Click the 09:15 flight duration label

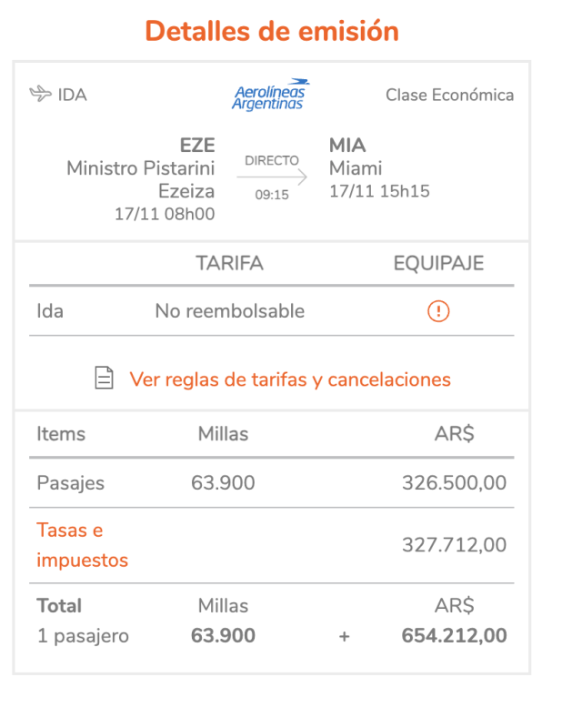(x=272, y=195)
